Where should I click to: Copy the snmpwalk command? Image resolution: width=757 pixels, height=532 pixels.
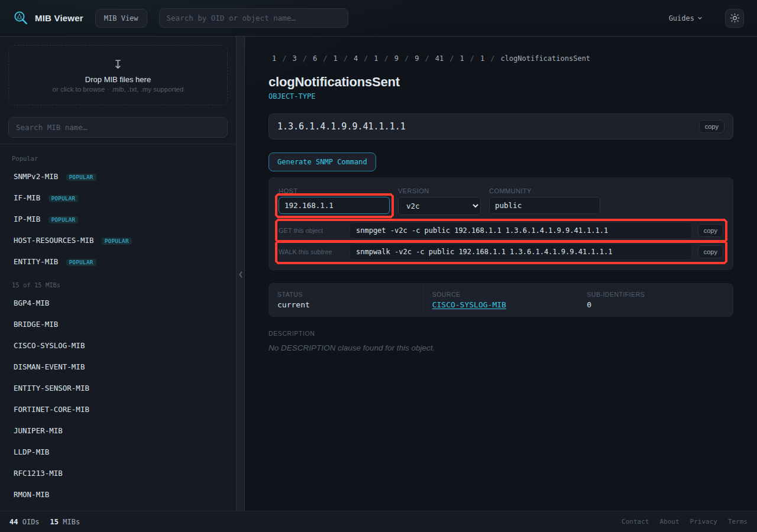tap(710, 252)
